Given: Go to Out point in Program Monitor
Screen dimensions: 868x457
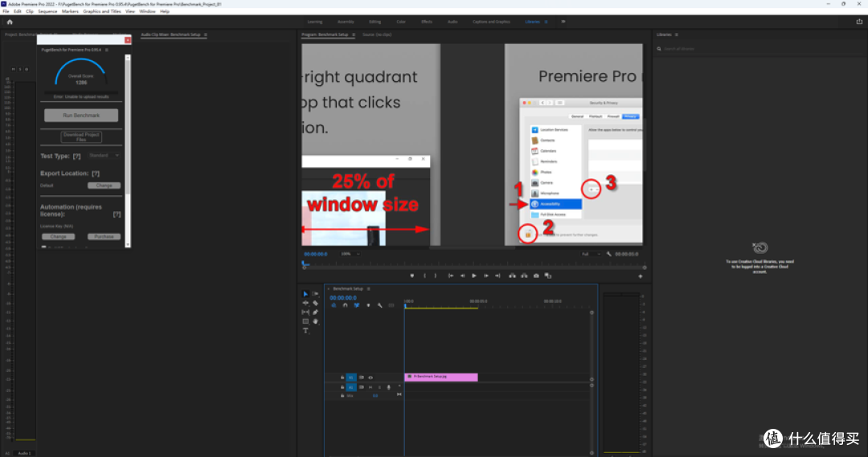Looking at the screenshot, I should [x=497, y=275].
